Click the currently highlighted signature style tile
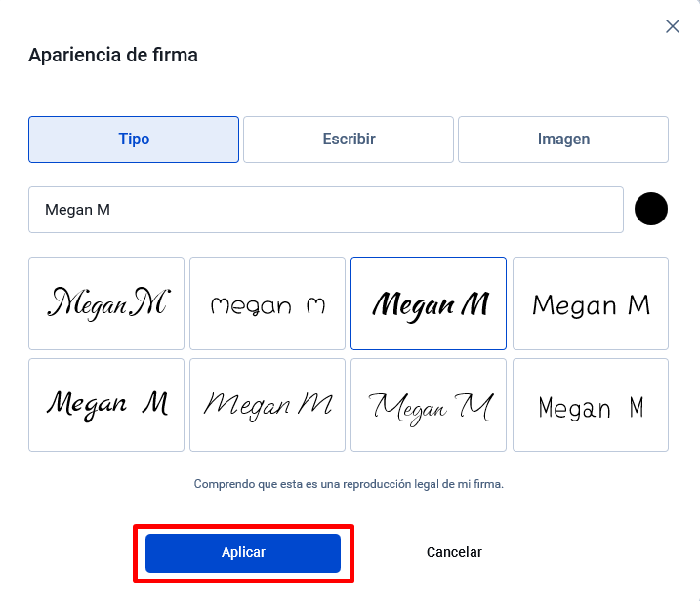 click(429, 303)
